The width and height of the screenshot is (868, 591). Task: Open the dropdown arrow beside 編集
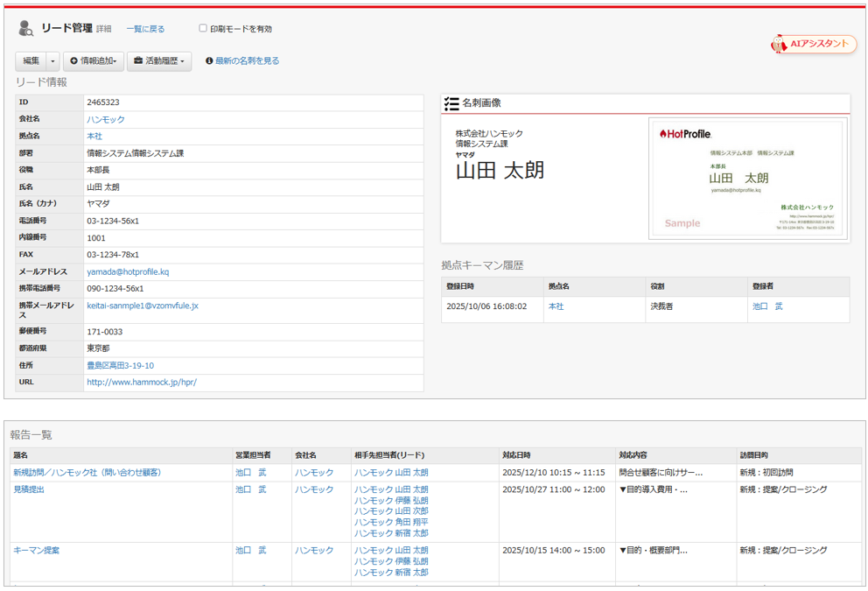[x=52, y=61]
